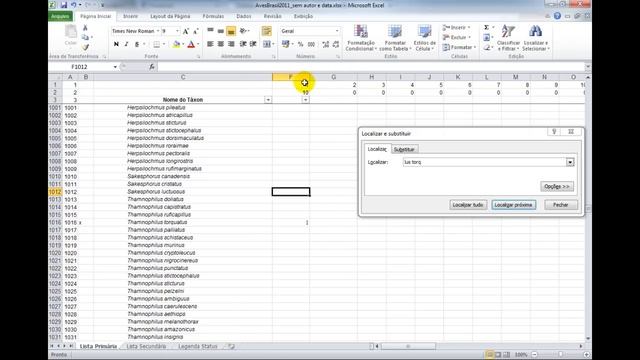The height and width of the screenshot is (360, 640).
Task: Click the zoom slider in status bar
Action: [560, 354]
